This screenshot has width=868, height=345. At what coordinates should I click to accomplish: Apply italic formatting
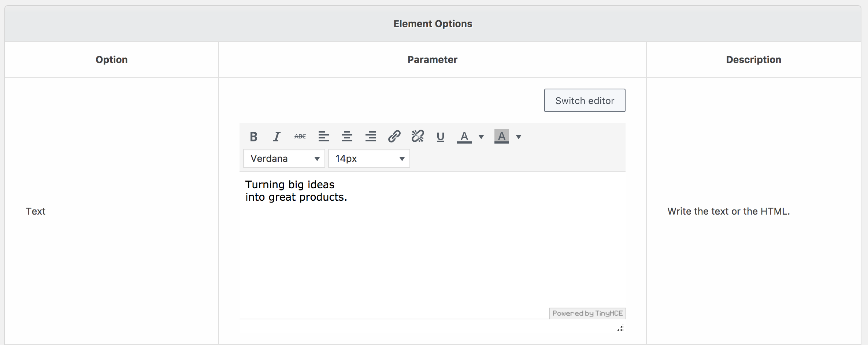(277, 137)
